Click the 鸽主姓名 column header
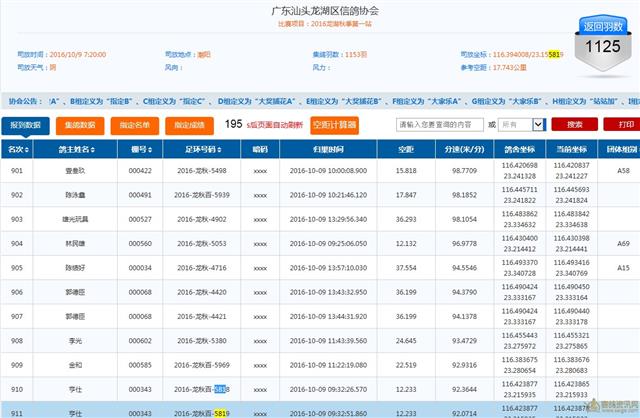This screenshot has width=640, height=418. [76, 148]
